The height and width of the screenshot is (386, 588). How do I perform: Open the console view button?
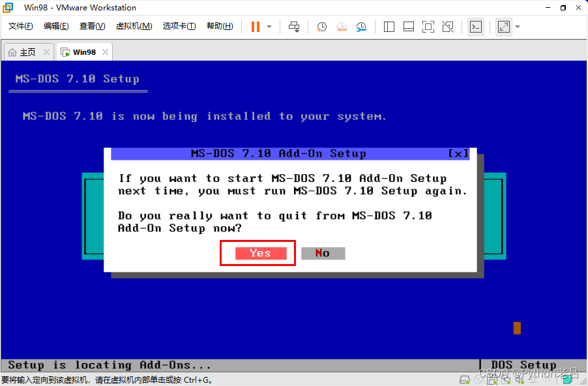(x=476, y=27)
